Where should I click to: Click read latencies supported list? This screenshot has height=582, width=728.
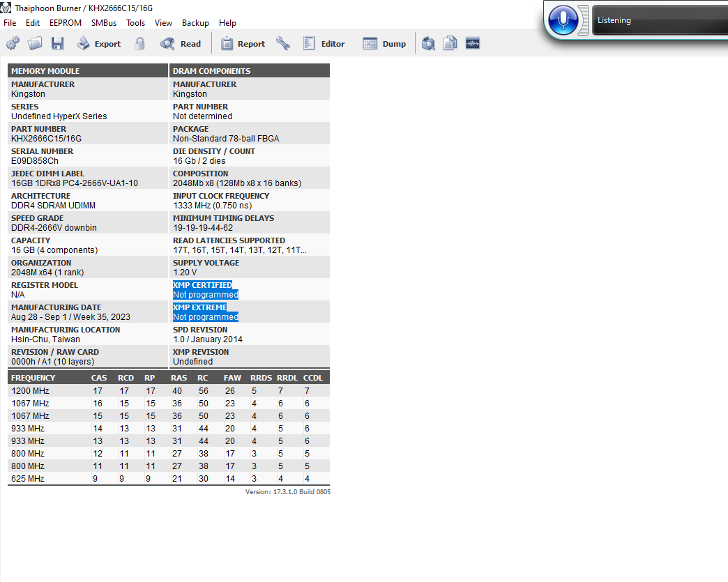pos(240,250)
